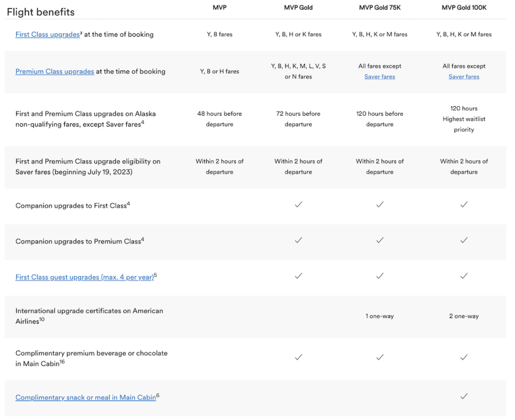Click MVP Gold 75K checkmark for guest upgrades
The width and height of the screenshot is (515, 420).
[x=380, y=276]
